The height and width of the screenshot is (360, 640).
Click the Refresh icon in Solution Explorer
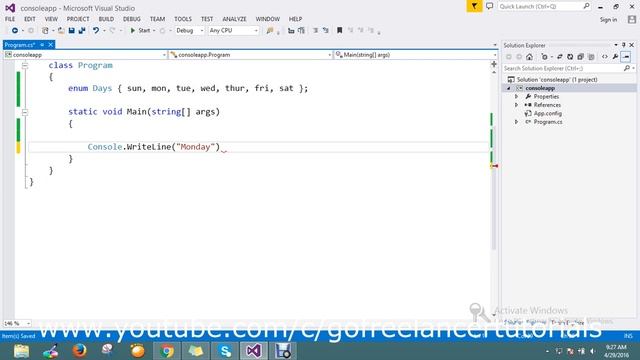pyautogui.click(x=570, y=57)
